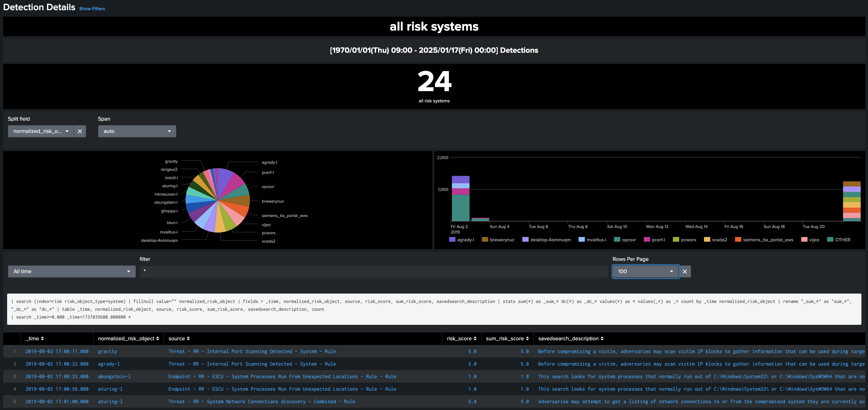868x410 pixels.
Task: Open the Span auto dropdown
Action: tap(137, 131)
